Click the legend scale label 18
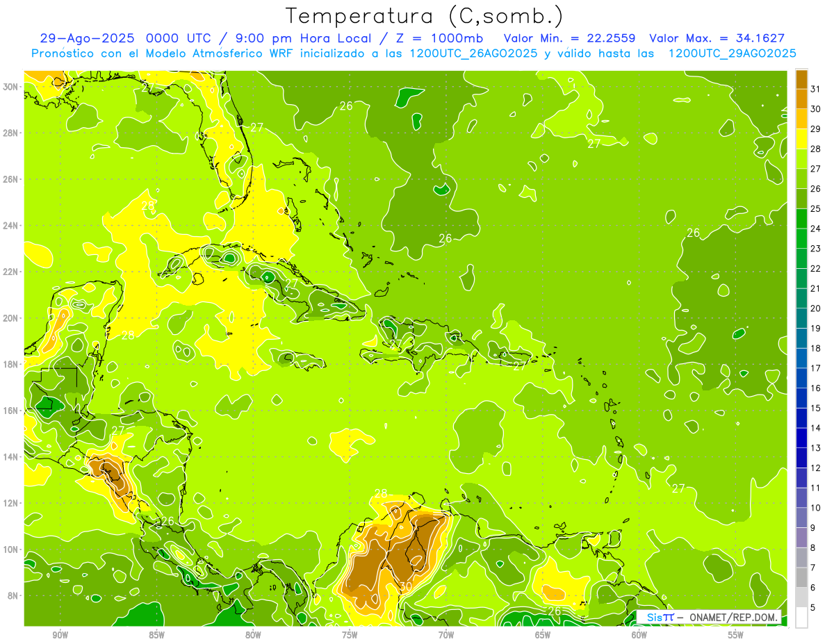834x644 pixels. (815, 348)
